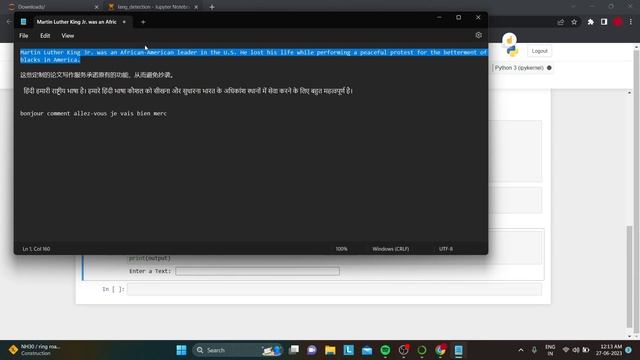This screenshot has height=360, width=640.
Task: Click the Ln 1, Col 160 status
Action: (36, 249)
